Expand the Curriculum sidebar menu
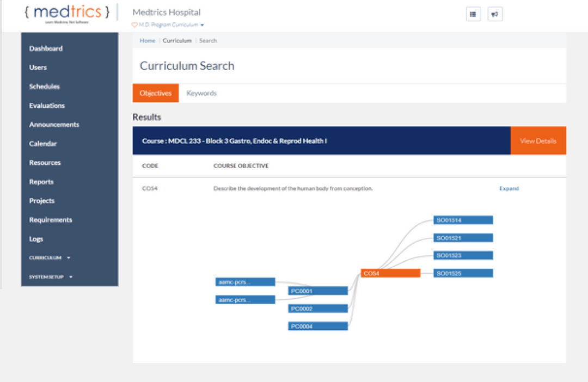The height and width of the screenshot is (382, 588). [x=48, y=257]
